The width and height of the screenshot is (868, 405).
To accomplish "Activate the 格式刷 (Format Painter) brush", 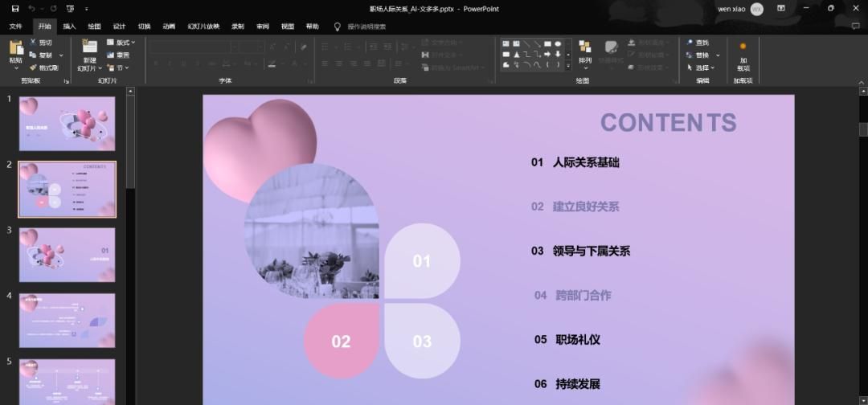I will click(43, 67).
